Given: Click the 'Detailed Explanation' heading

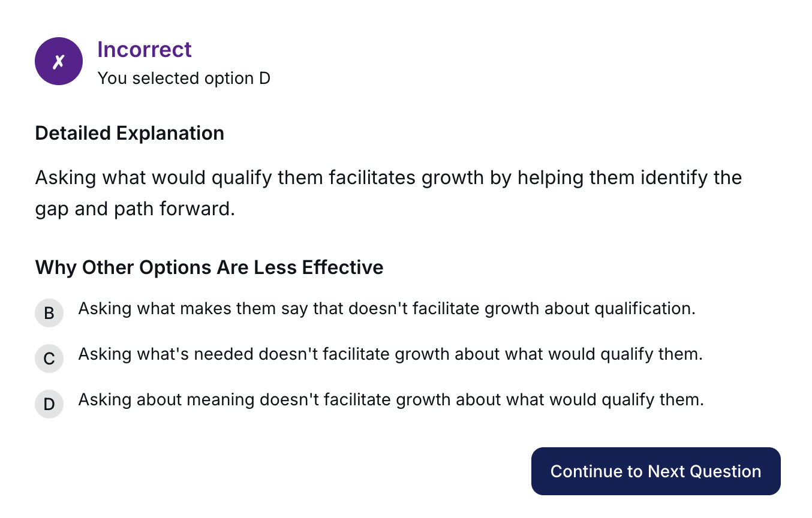Looking at the screenshot, I should coord(130,133).
